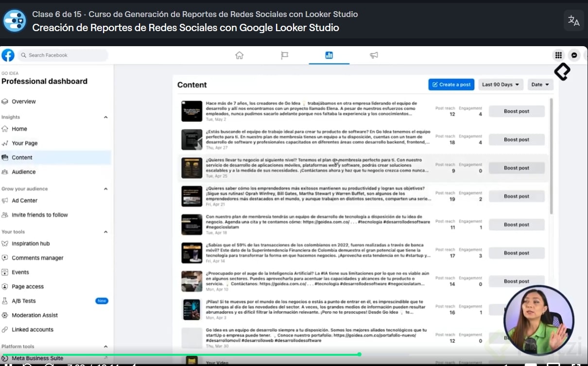Collapse Platform tools section chevron

pos(106,347)
